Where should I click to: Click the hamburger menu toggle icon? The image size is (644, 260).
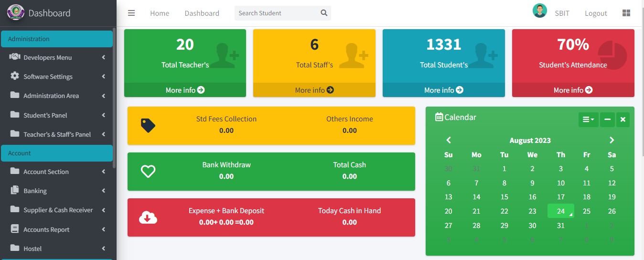point(131,13)
